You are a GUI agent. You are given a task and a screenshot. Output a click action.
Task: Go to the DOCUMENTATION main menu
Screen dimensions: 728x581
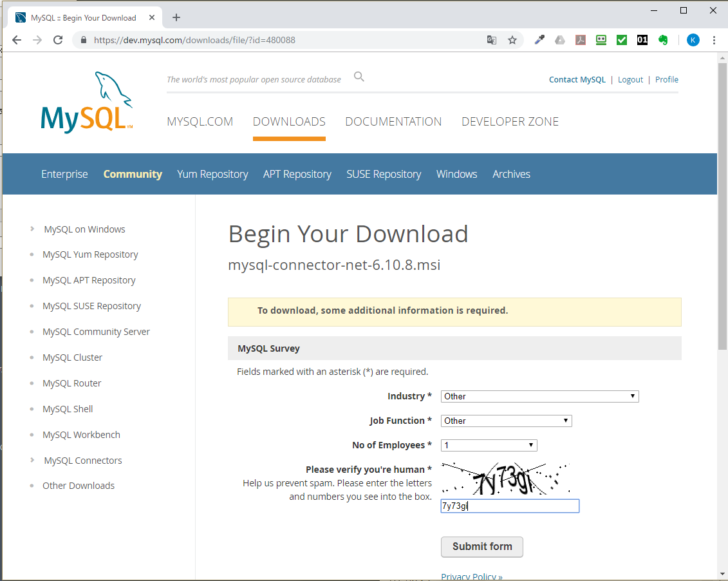(393, 122)
